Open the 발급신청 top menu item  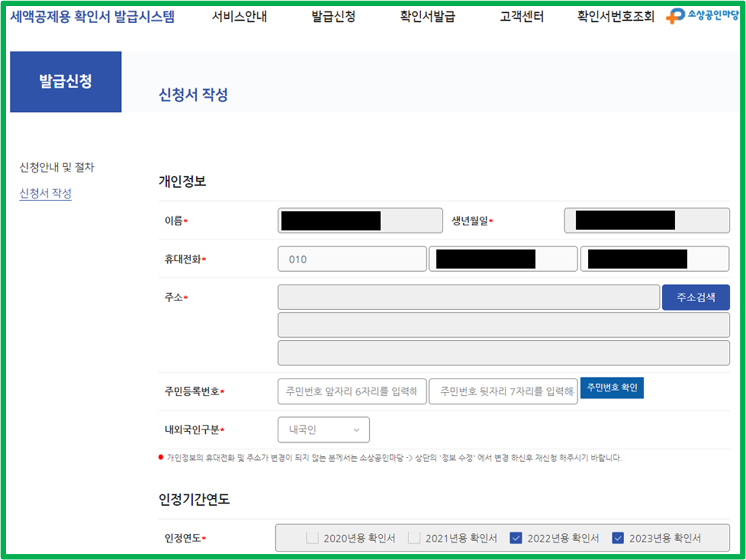click(x=333, y=17)
